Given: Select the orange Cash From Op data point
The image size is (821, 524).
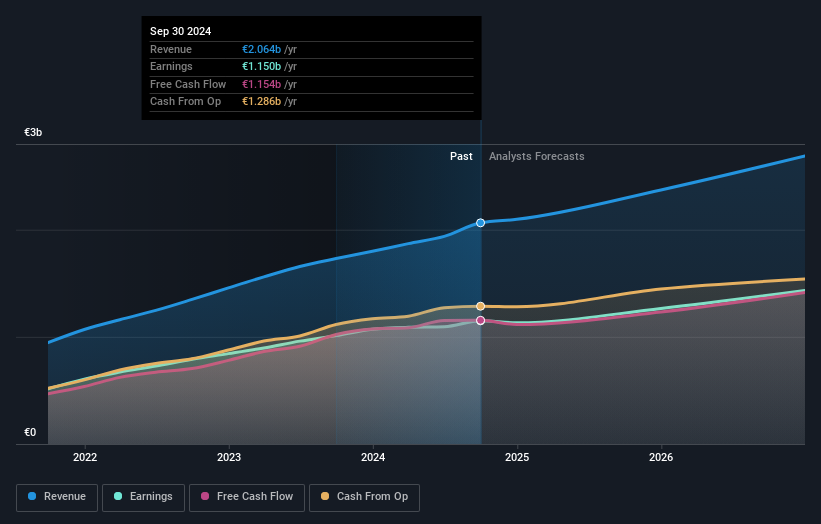Looking at the screenshot, I should [480, 306].
